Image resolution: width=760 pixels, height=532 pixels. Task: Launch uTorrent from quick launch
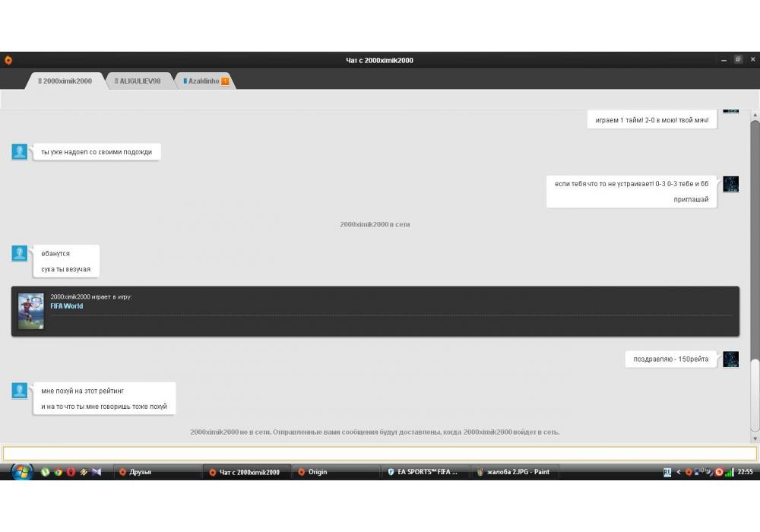(45, 472)
